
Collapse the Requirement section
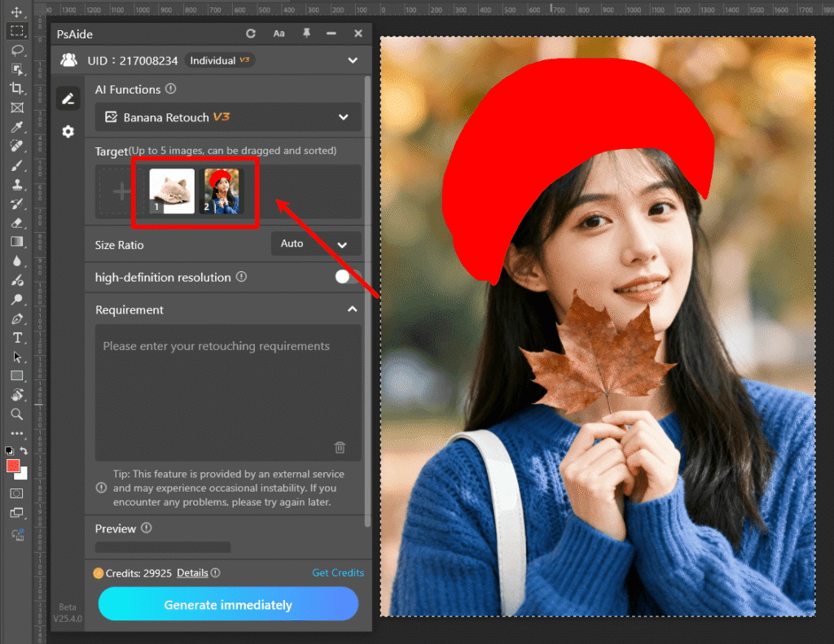click(x=353, y=309)
